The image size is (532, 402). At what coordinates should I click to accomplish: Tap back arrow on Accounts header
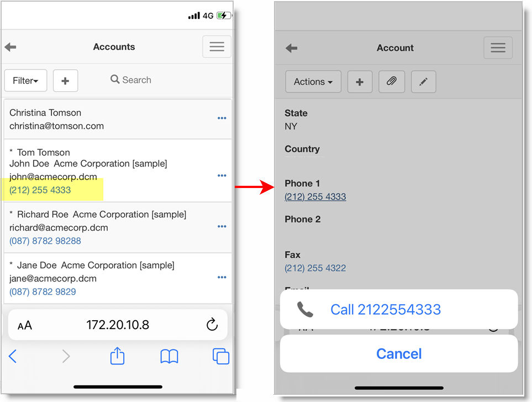[x=10, y=47]
